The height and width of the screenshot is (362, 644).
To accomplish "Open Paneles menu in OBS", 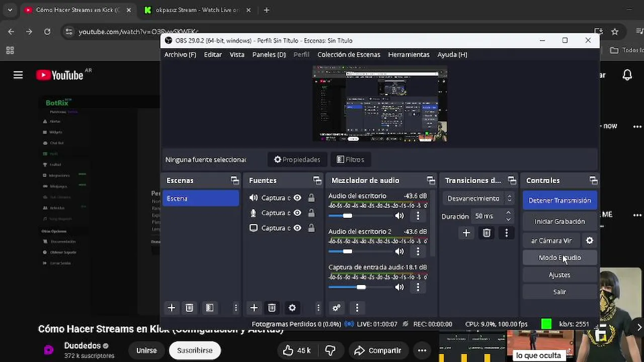I will coord(269,54).
